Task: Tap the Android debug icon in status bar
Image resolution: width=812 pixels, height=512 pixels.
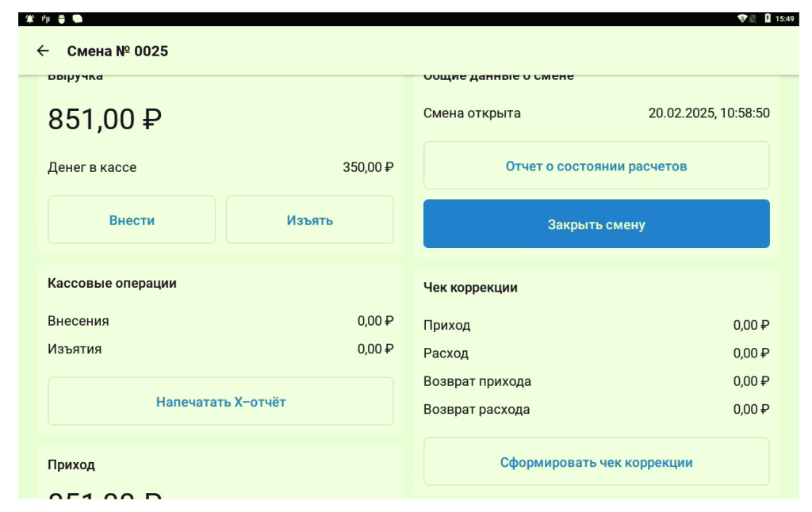Action: [61, 18]
